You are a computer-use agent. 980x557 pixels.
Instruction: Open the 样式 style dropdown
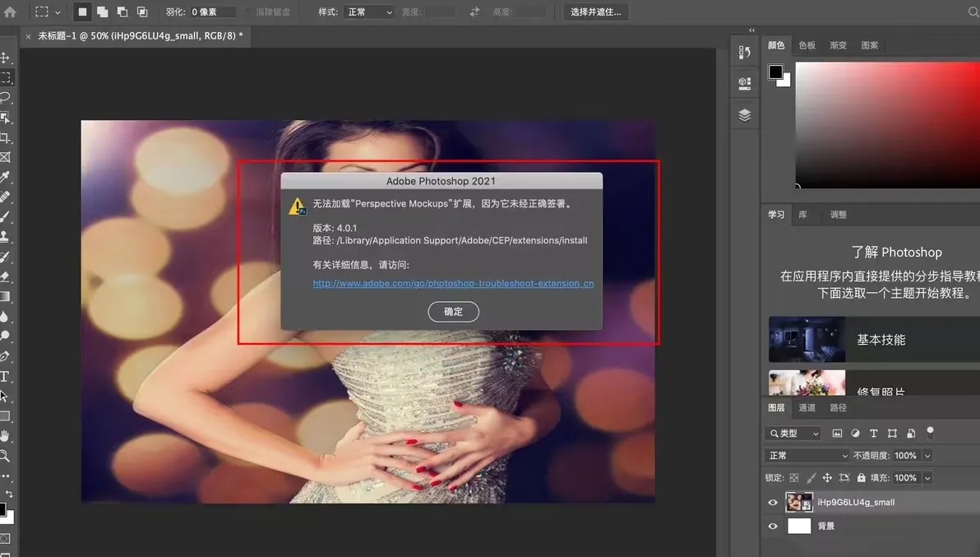point(368,12)
